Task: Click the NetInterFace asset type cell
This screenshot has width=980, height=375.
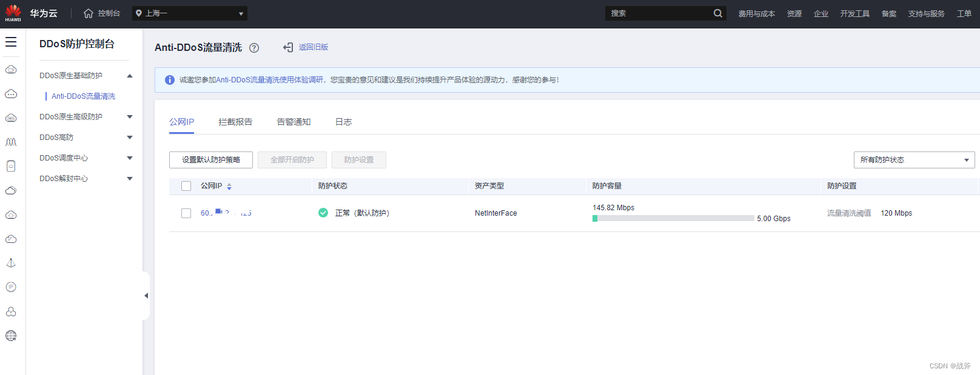Action: point(496,213)
